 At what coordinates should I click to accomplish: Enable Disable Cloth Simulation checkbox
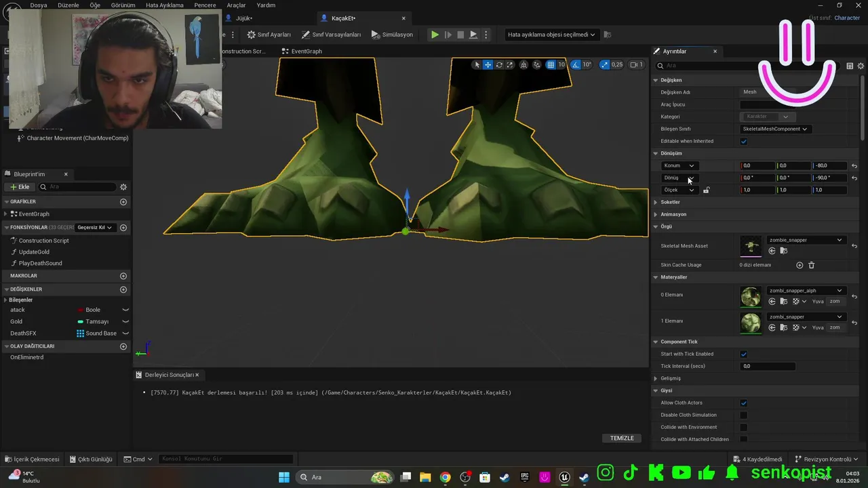744,415
